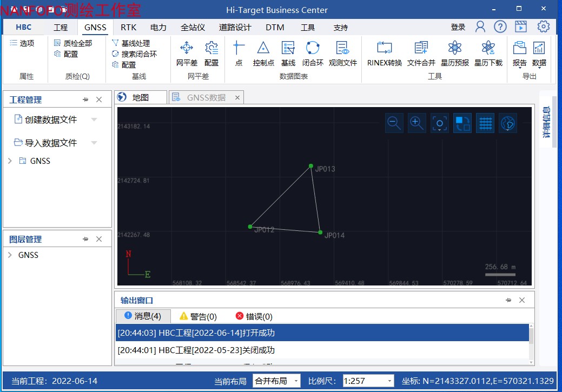The height and width of the screenshot is (392, 562).
Task: Launch the RINEX转换 tool
Action: [x=385, y=54]
